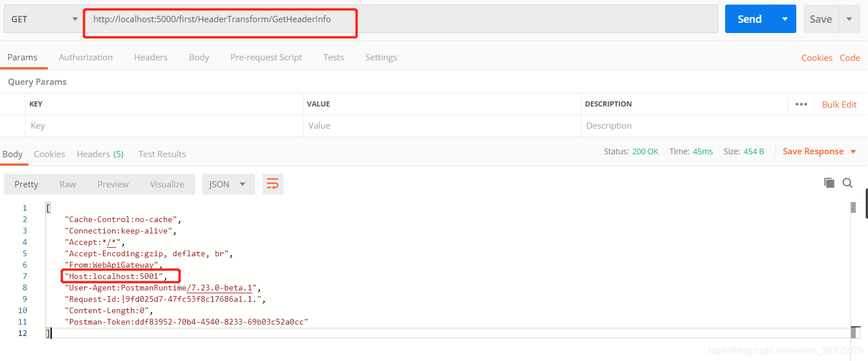Viewport: 868px width, 361px height.
Task: Click the Postman-Token response line
Action: [186, 322]
